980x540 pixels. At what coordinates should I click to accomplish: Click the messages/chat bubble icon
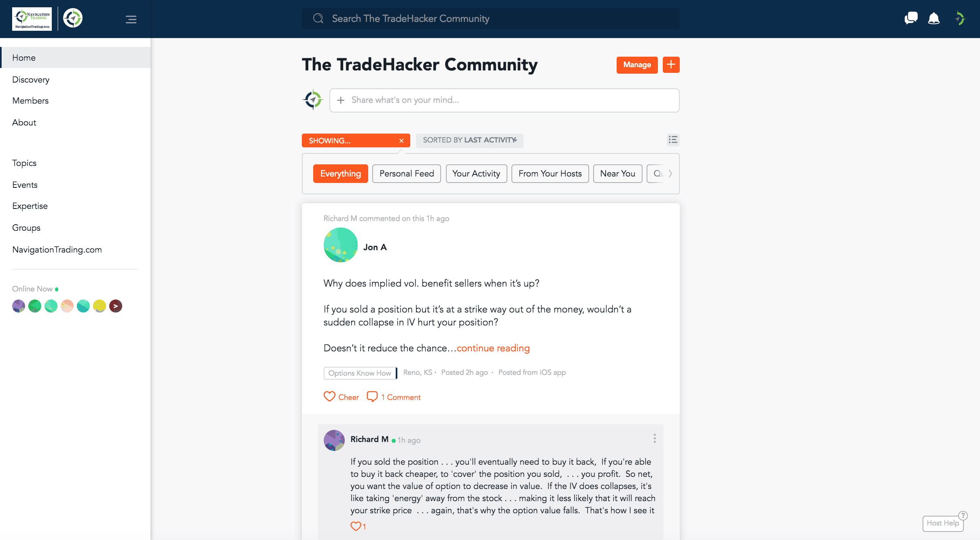tap(910, 18)
